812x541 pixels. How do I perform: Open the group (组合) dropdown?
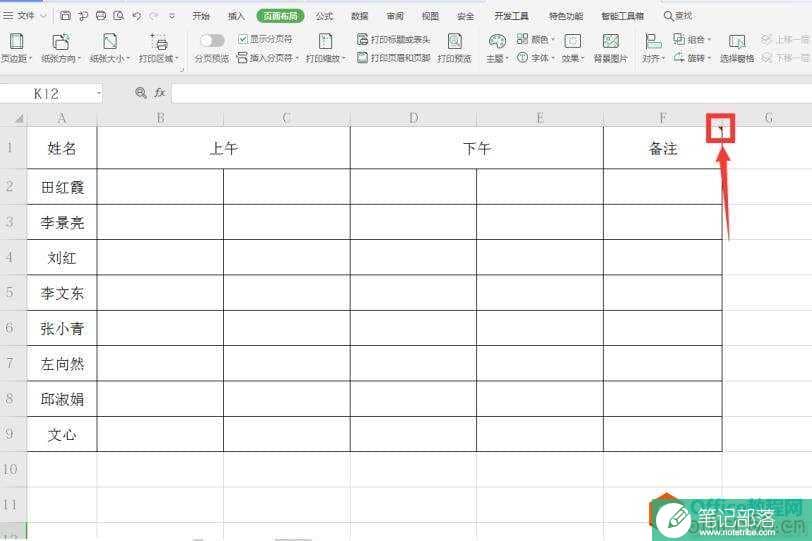click(x=692, y=39)
